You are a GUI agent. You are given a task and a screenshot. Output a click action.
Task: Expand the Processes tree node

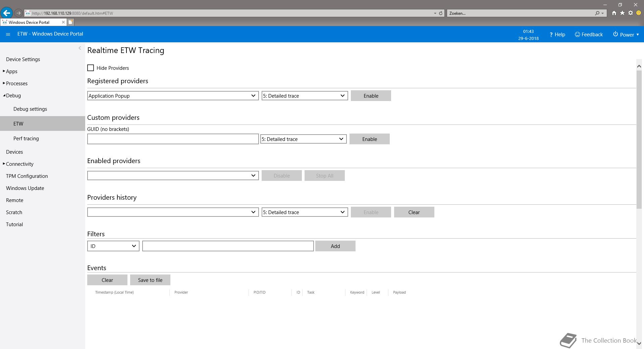coord(4,83)
